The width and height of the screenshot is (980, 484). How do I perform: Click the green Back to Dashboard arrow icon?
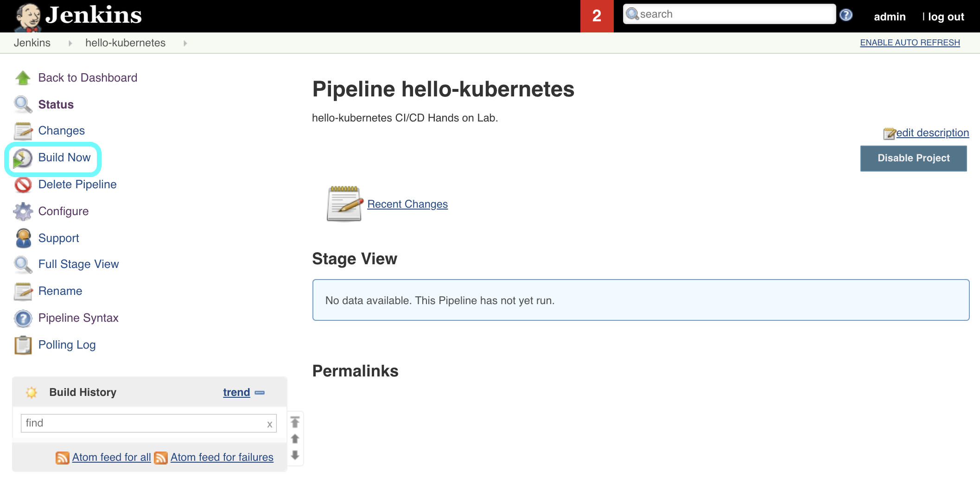[23, 78]
